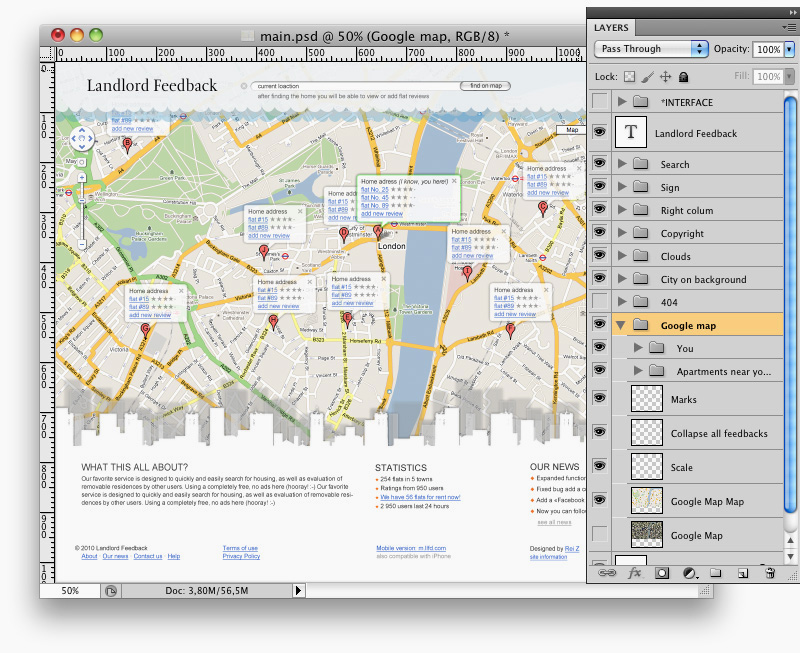Select the Collapse all feedbacks layer thumbnail
This screenshot has height=653, width=800.
(647, 433)
